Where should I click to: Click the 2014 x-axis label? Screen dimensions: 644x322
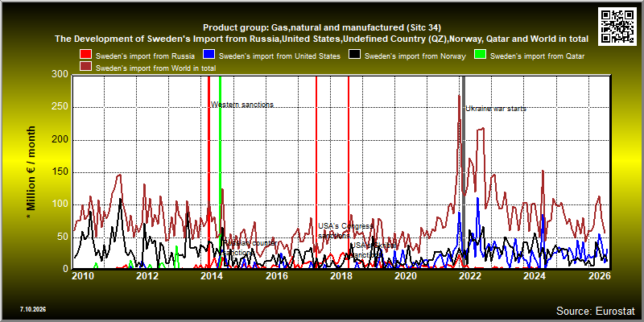(x=212, y=275)
